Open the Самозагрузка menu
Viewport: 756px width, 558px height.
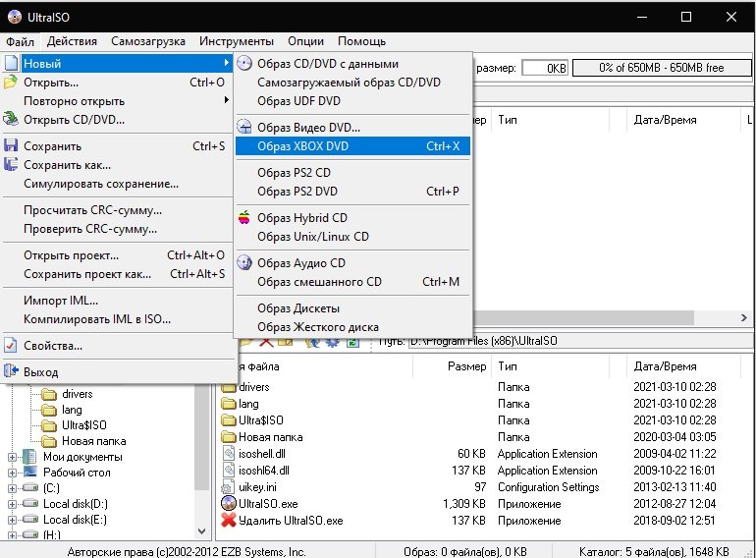tap(148, 41)
